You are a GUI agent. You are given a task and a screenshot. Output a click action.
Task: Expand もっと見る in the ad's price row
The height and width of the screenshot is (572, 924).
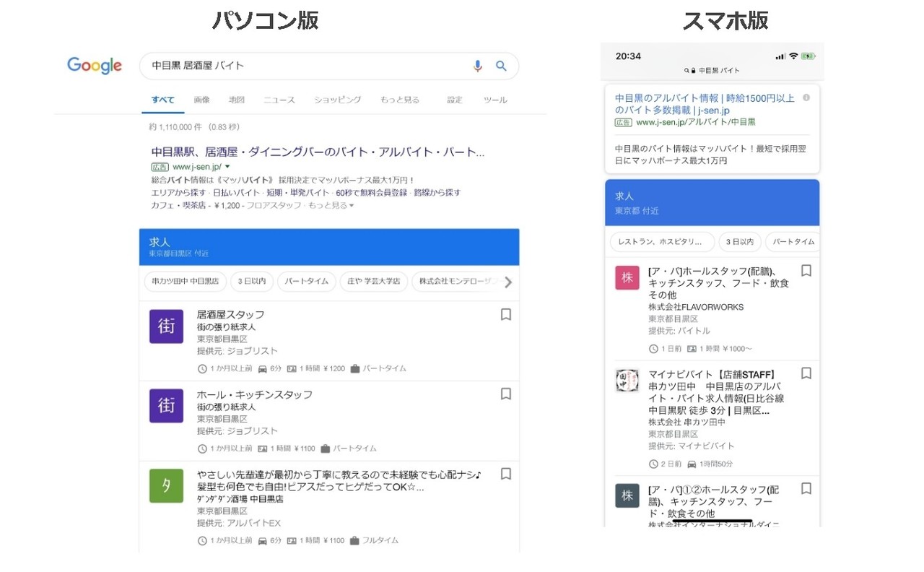point(331,206)
